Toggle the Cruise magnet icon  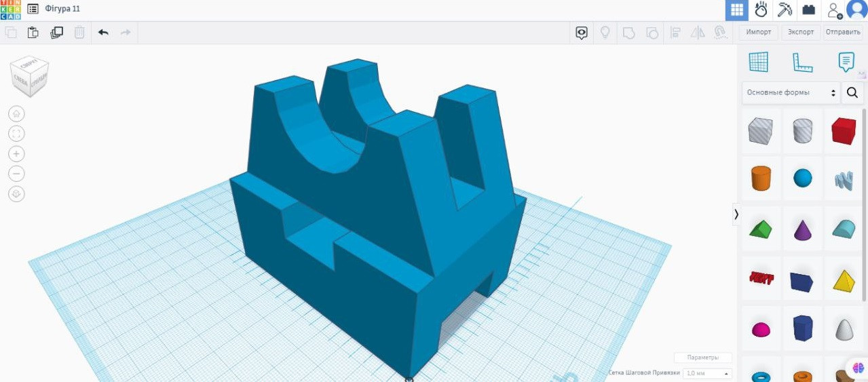tap(721, 33)
